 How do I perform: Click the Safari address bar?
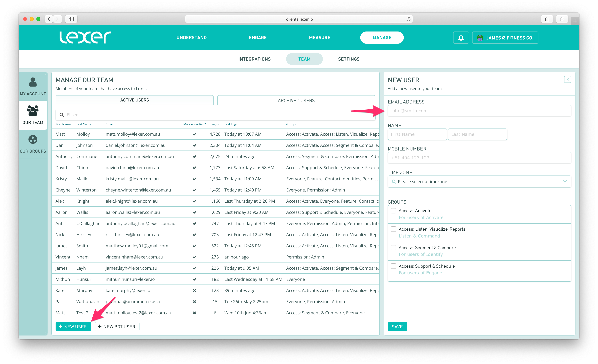point(299,19)
